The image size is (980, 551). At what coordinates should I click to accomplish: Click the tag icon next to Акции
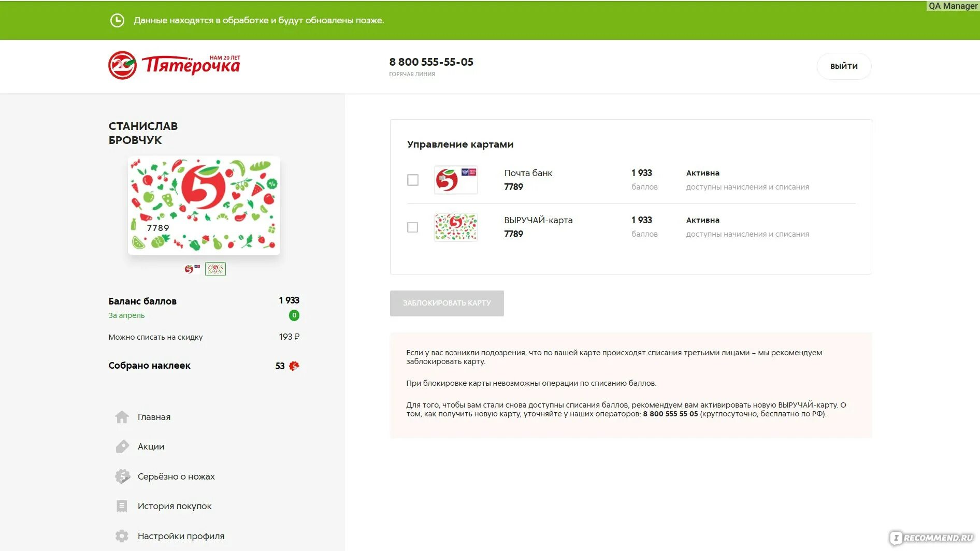pyautogui.click(x=122, y=446)
